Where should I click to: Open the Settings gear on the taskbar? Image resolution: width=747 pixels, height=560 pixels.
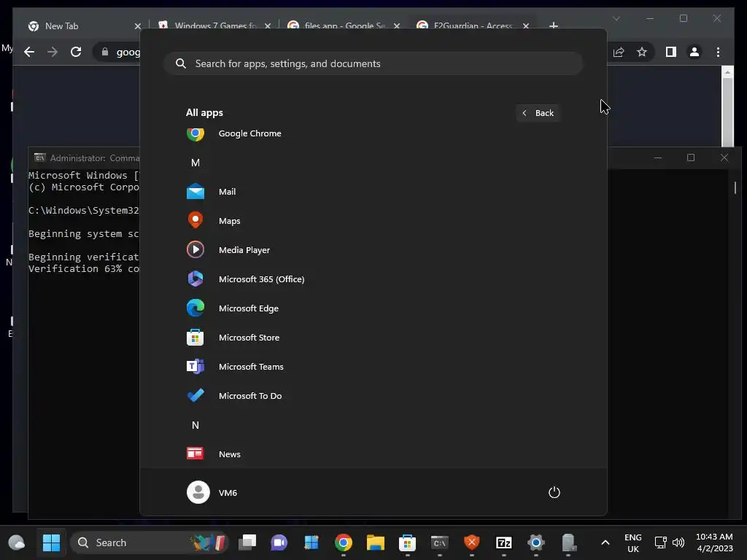click(x=536, y=542)
